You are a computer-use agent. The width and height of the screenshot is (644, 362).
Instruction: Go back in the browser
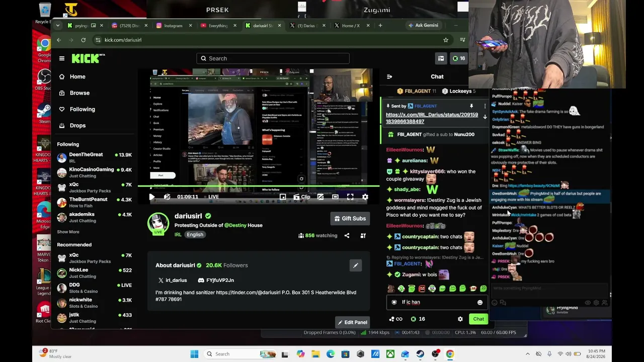(x=59, y=40)
